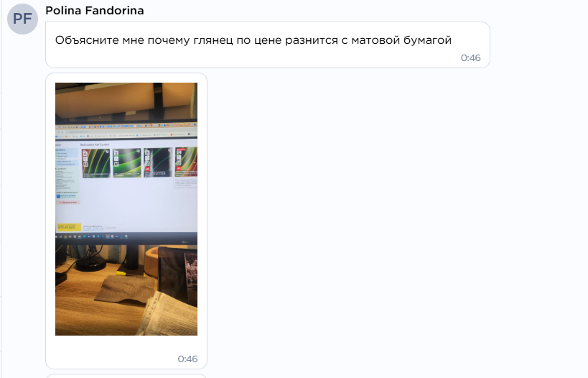
Task: Click the 0:46 timestamp under the photo
Action: pos(187,359)
